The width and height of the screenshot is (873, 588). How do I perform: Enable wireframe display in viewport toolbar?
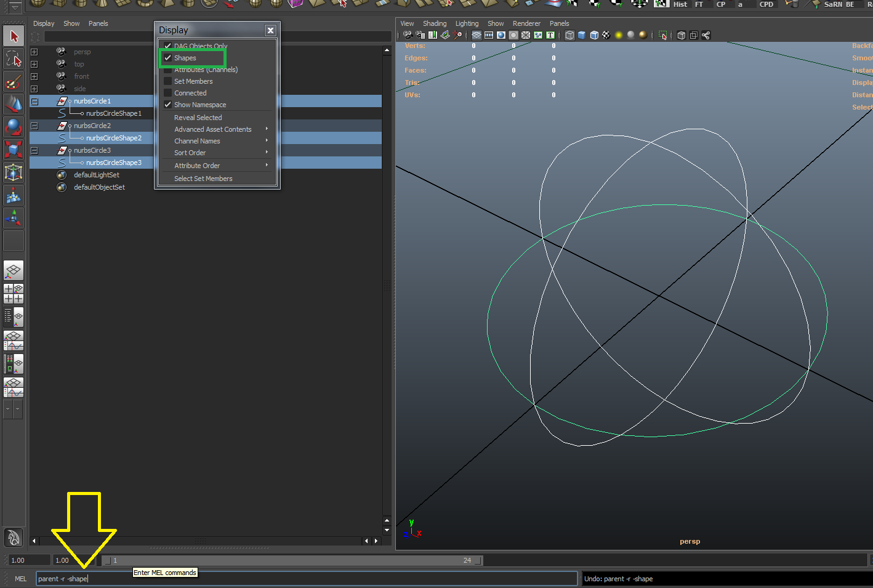pos(569,35)
